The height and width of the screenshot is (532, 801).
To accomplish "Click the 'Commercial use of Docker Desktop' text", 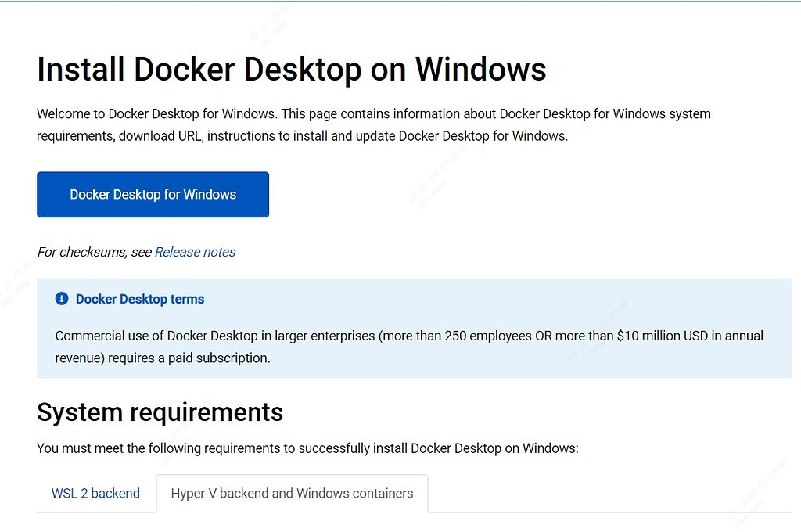I will click(x=156, y=336).
